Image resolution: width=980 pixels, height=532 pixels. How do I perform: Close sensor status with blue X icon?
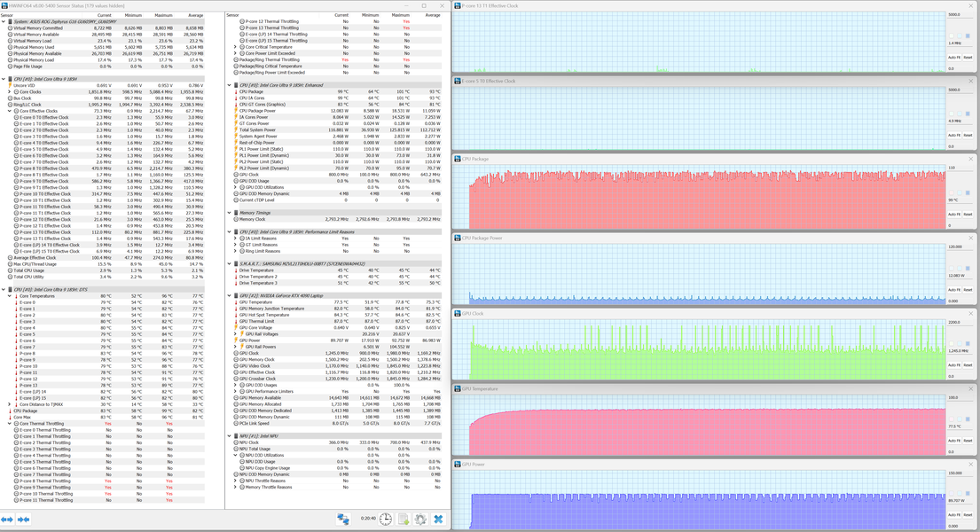tap(438, 519)
